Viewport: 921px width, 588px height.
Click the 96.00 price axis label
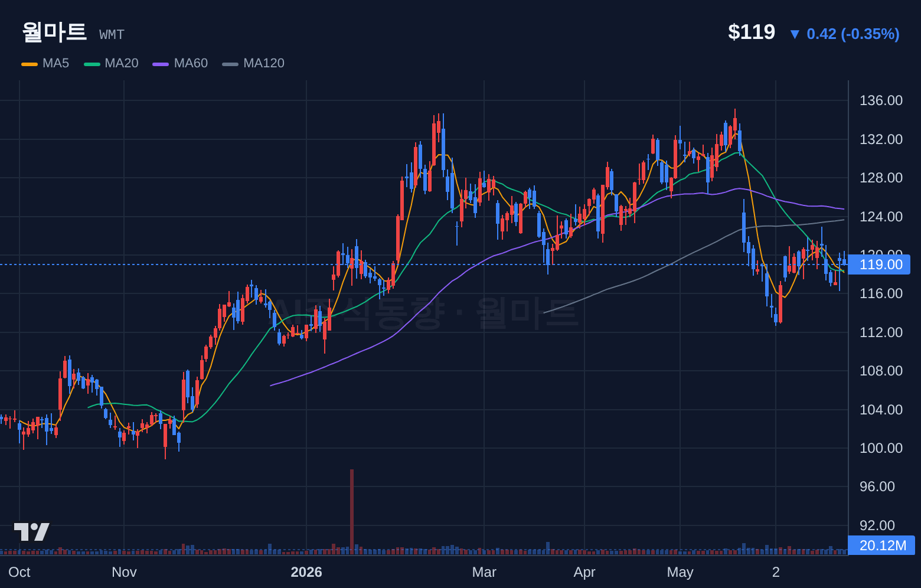click(877, 486)
